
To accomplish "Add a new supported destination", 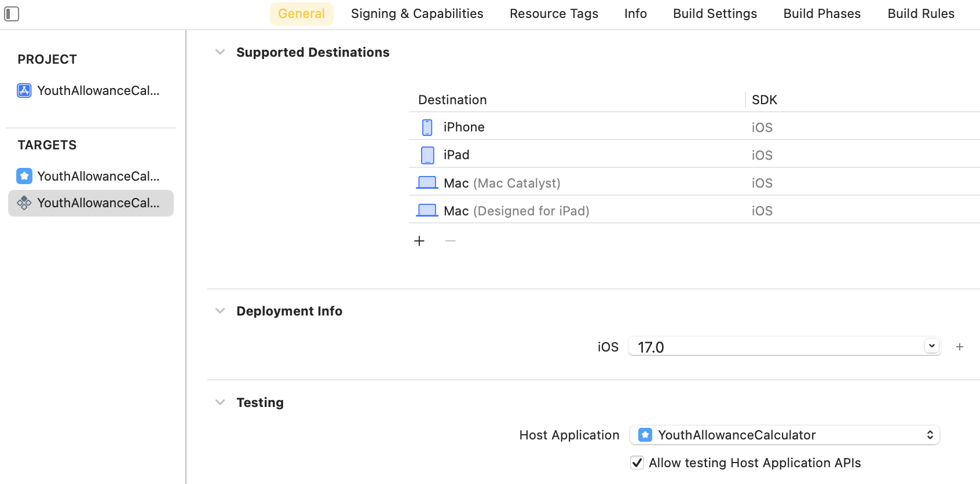I will pos(419,241).
